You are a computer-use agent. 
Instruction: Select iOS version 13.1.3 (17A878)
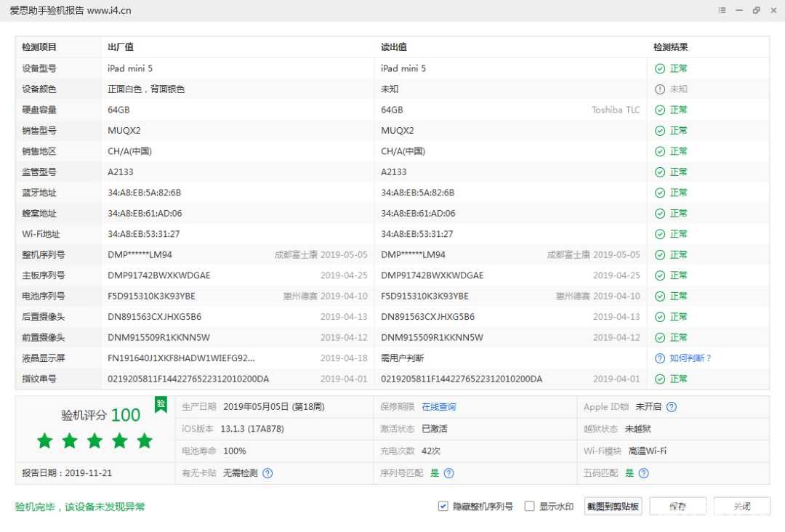[x=251, y=429]
